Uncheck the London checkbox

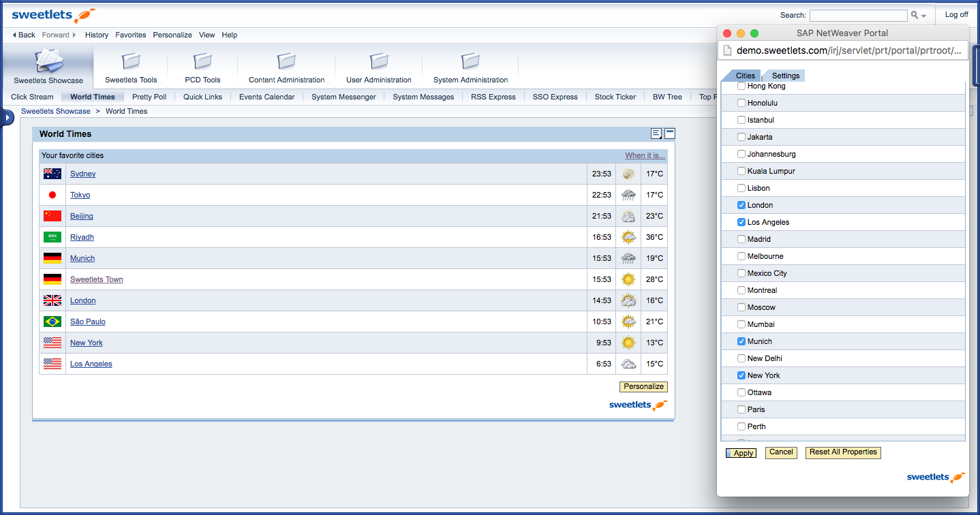click(741, 205)
